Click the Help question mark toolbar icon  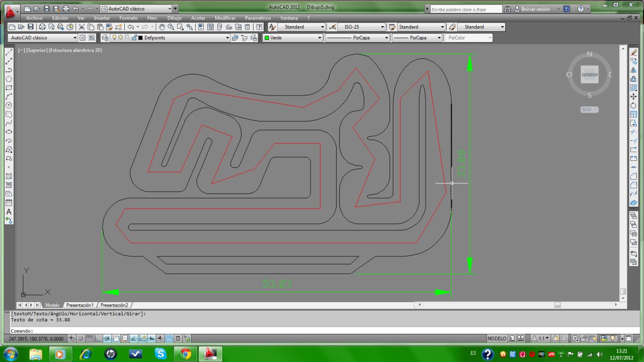coord(259,27)
